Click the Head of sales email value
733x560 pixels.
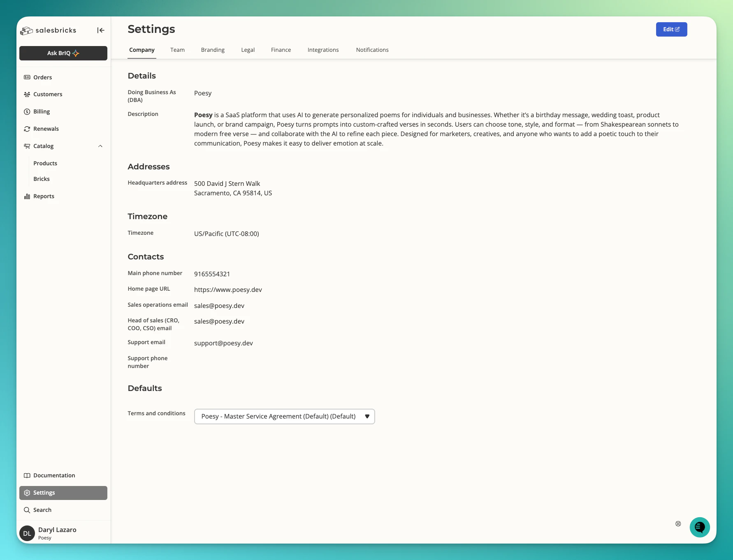(x=219, y=322)
